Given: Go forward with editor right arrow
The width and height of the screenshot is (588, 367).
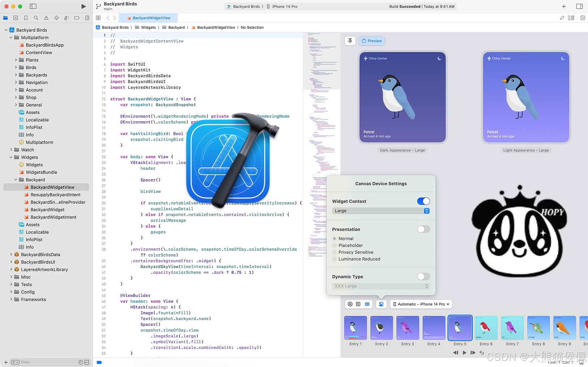Looking at the screenshot, I should pos(114,18).
